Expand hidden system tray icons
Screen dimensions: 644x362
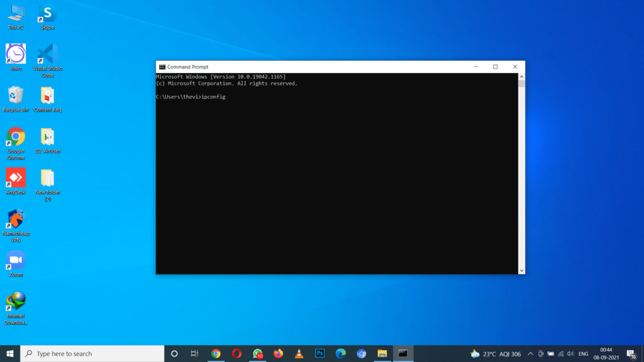pyautogui.click(x=530, y=353)
